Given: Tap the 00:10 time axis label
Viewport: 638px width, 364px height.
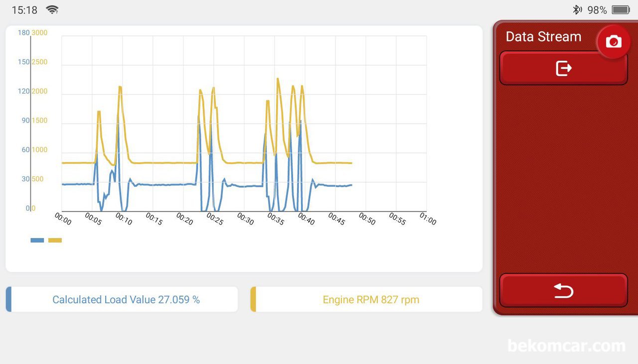Looking at the screenshot, I should coord(124,219).
